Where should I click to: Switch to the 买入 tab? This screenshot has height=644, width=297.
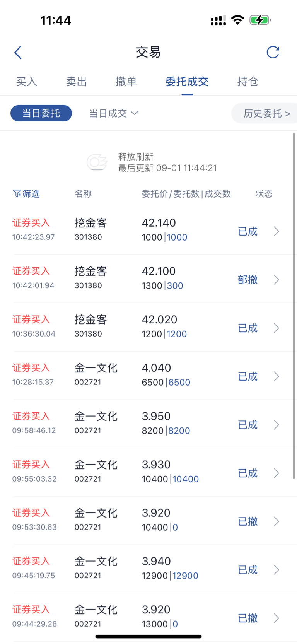click(x=27, y=82)
